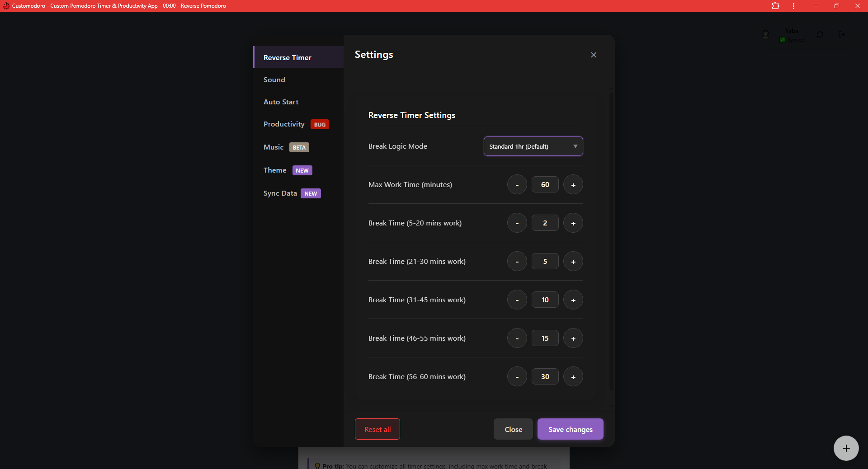Open the Reverse Timer settings tab
The image size is (868, 469).
tap(298, 57)
